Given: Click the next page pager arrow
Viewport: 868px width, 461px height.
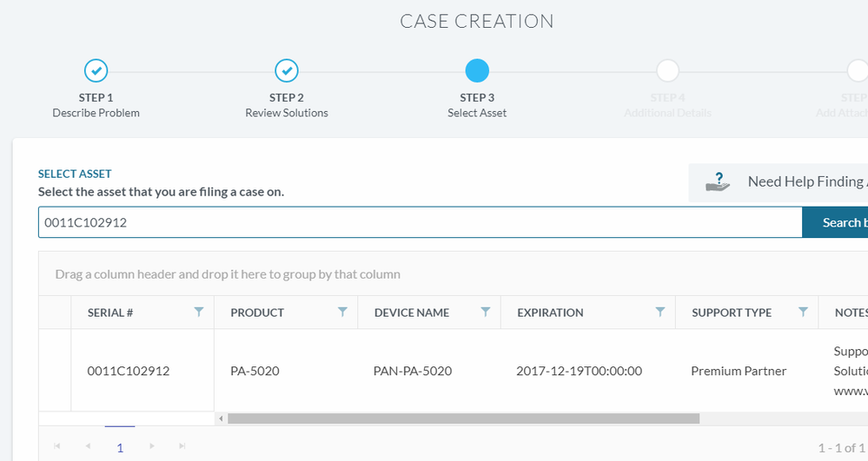Looking at the screenshot, I should (152, 446).
